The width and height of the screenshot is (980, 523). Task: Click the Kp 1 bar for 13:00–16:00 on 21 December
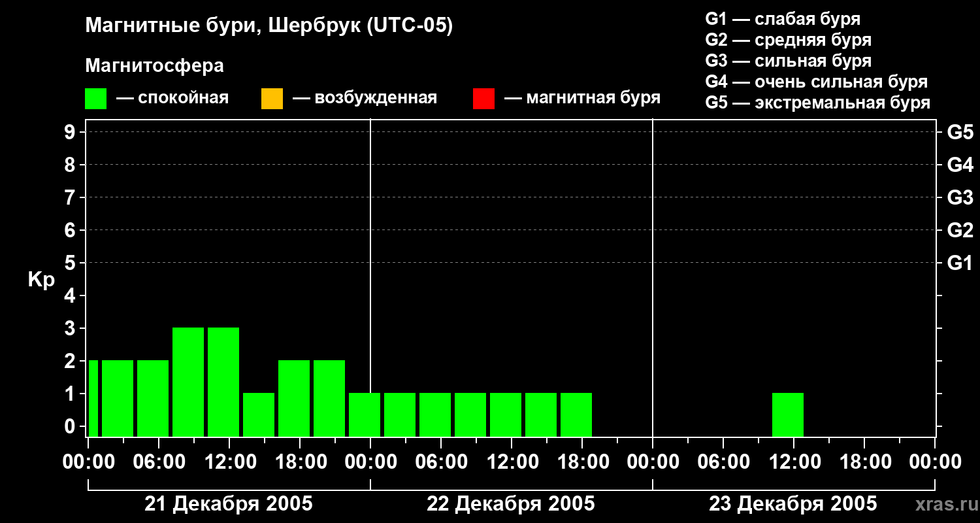[259, 414]
